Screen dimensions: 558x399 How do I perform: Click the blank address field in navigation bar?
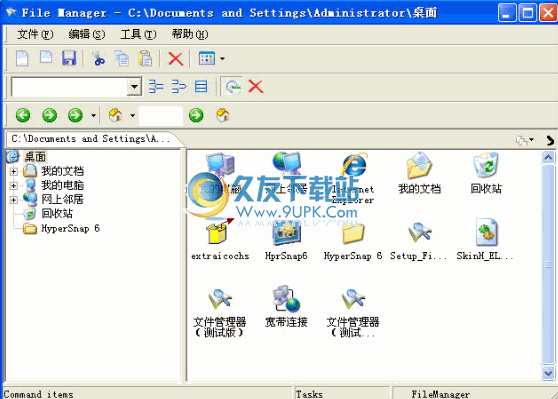click(x=161, y=115)
